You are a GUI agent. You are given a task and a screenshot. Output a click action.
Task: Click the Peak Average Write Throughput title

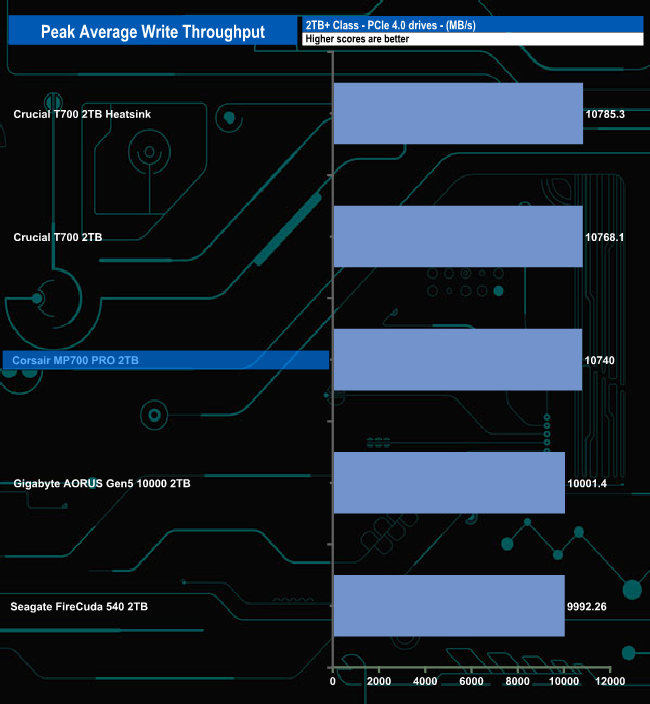153,31
